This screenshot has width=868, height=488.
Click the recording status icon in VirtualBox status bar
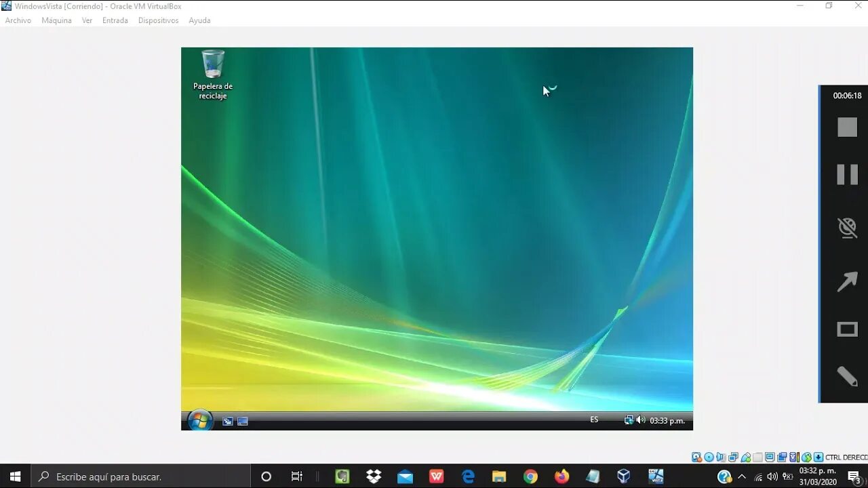782,457
